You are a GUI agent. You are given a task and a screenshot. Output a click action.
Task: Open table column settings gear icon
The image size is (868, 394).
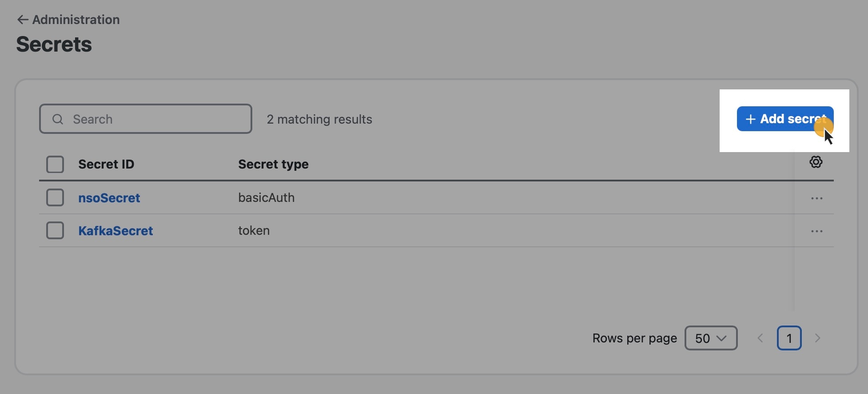point(816,162)
